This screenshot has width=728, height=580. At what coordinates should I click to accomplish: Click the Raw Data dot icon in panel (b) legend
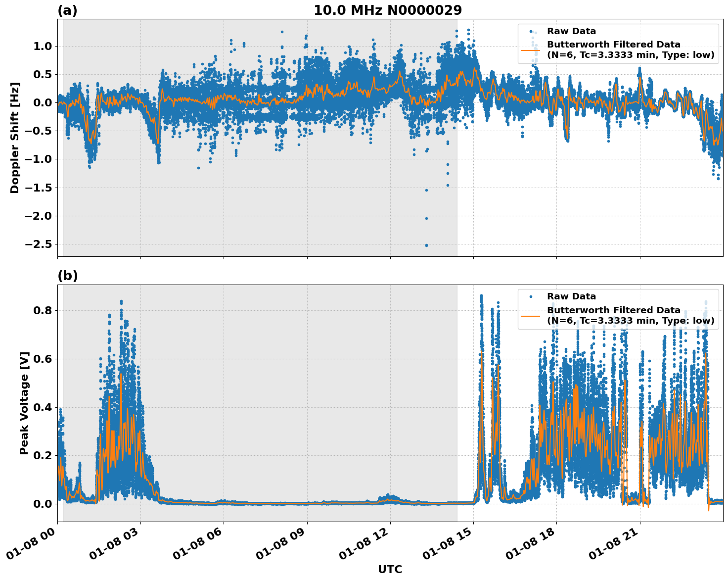[x=532, y=296]
